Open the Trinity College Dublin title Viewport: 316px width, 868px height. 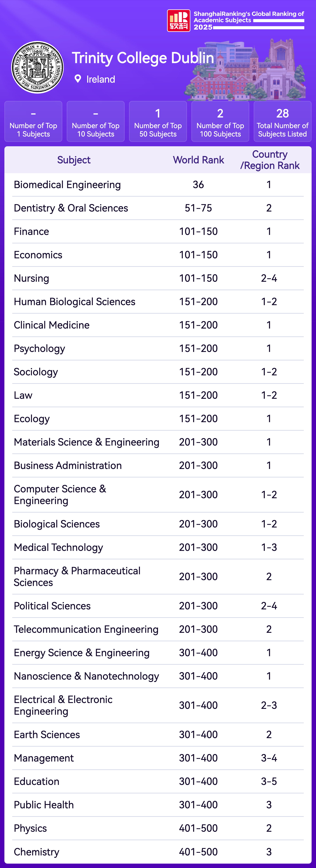[143, 58]
